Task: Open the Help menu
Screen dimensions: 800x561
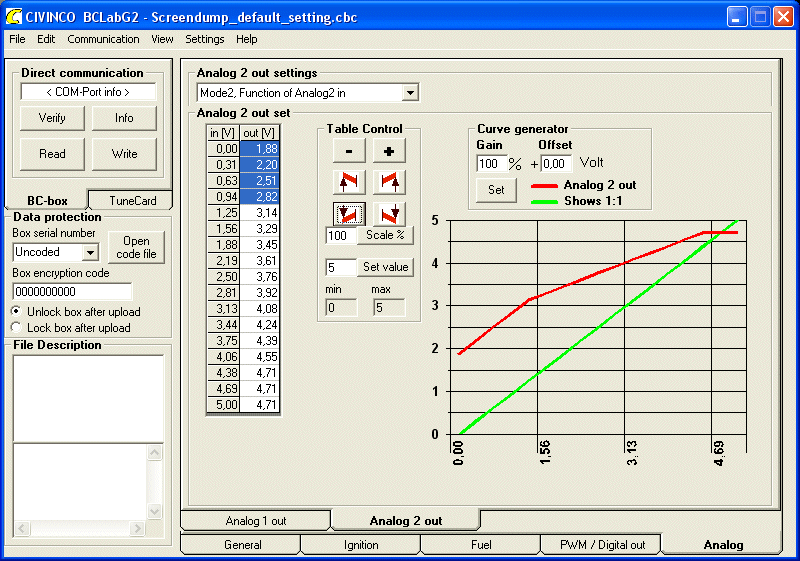Action: 246,39
